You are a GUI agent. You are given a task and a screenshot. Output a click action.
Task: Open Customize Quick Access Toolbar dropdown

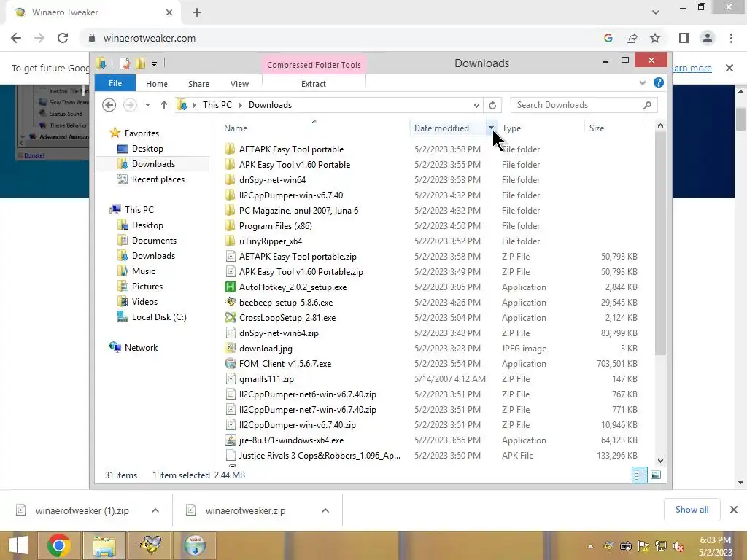click(155, 64)
